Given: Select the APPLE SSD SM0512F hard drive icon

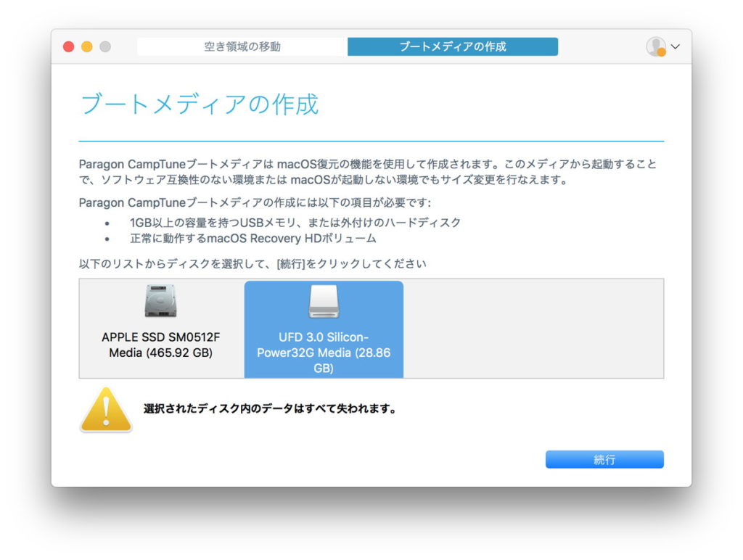Looking at the screenshot, I should pyautogui.click(x=160, y=301).
